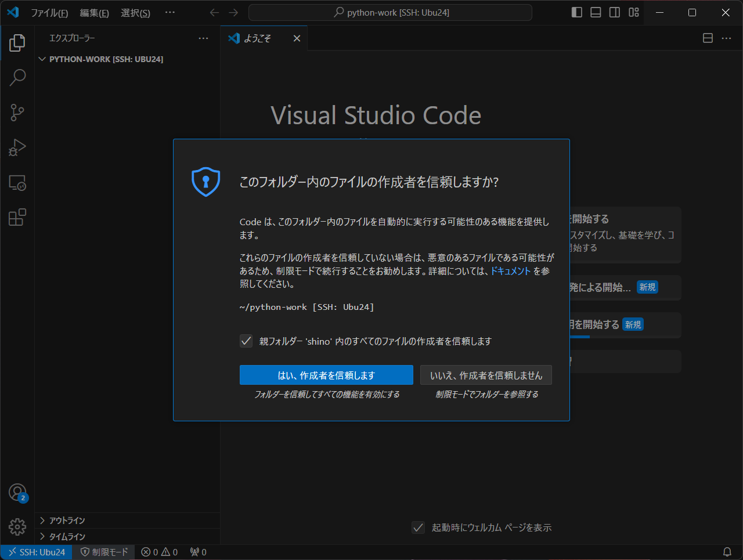743x560 pixels.
Task: Open the Manage gear icon
Action: [17, 527]
